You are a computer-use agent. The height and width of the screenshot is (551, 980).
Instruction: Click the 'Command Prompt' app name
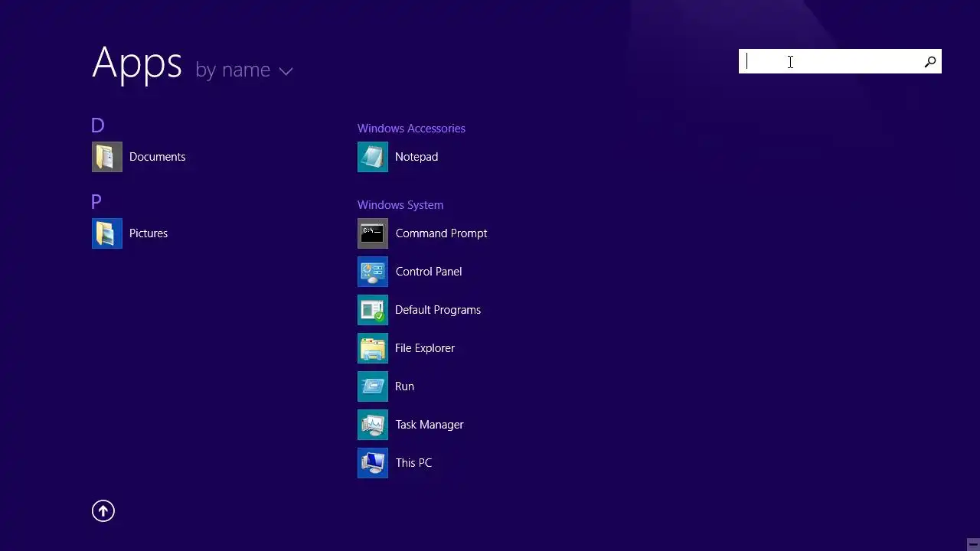point(441,233)
